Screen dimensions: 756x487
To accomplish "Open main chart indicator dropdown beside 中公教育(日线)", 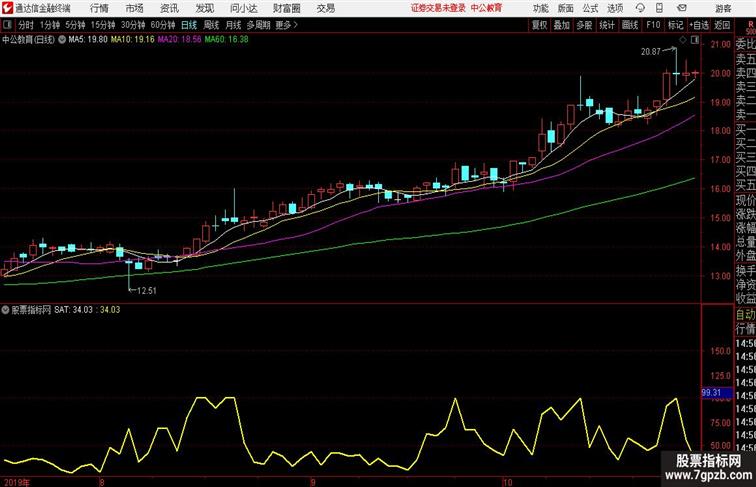I will (62, 40).
